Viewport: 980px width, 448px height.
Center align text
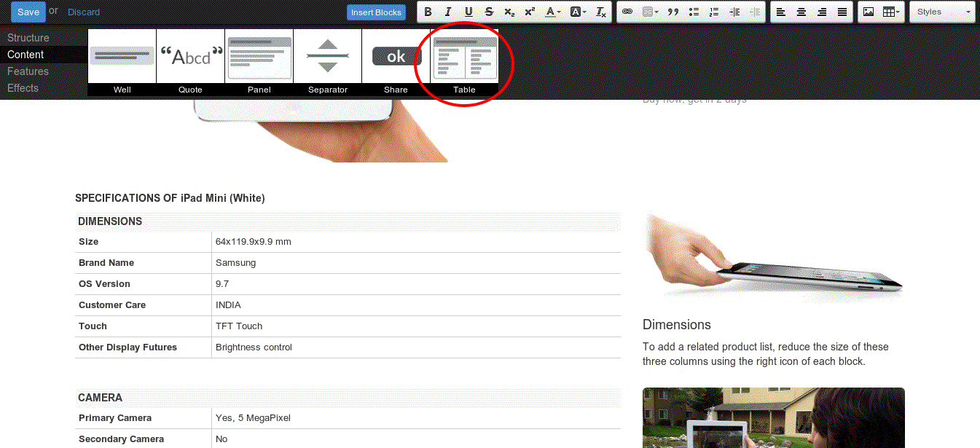point(801,12)
